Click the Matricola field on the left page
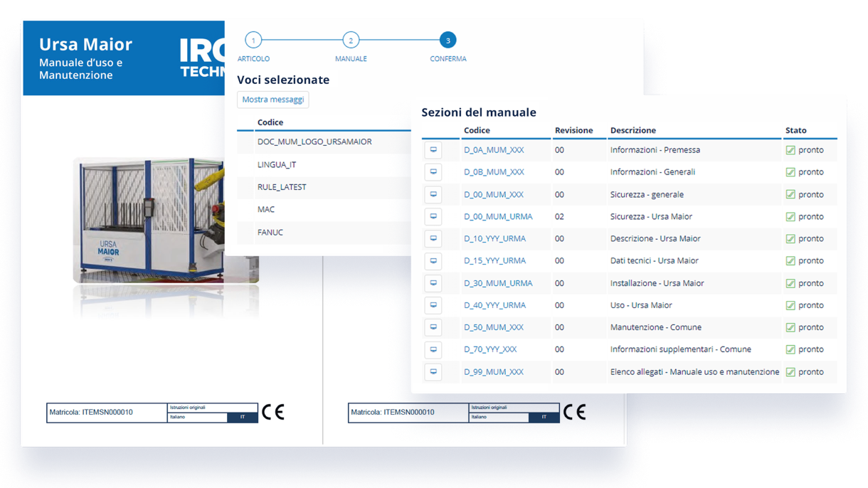 [x=107, y=413]
